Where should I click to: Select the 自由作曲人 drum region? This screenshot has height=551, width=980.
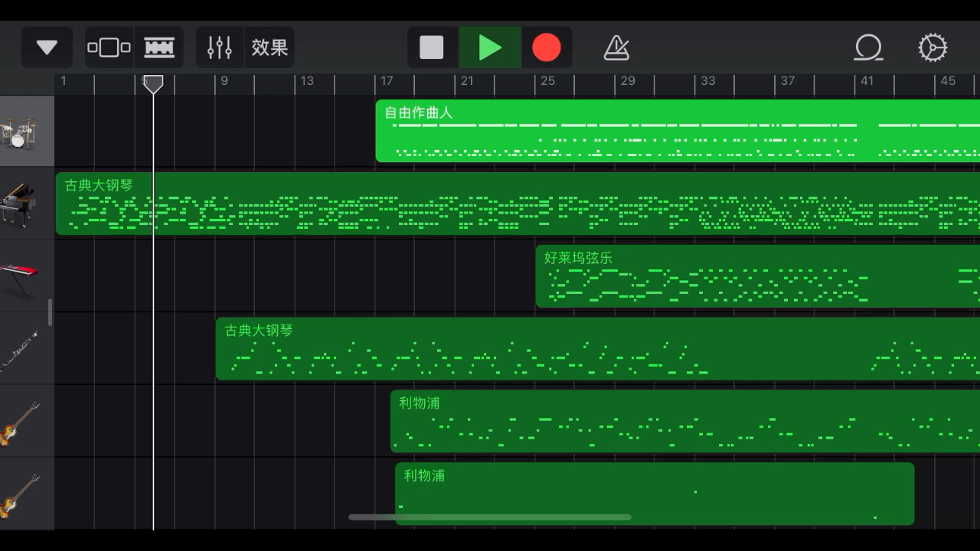(x=678, y=131)
